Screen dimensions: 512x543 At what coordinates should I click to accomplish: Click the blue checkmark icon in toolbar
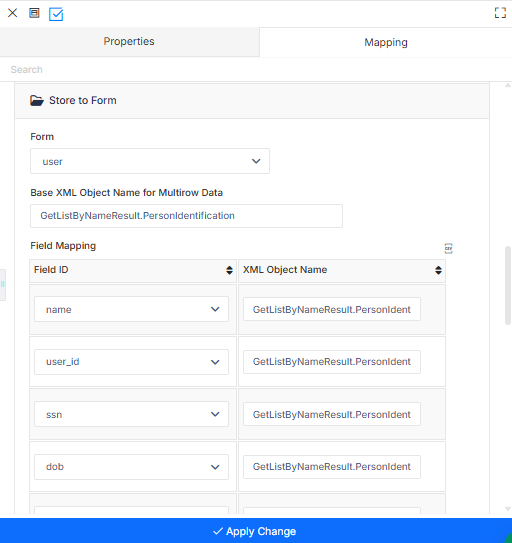[x=56, y=14]
